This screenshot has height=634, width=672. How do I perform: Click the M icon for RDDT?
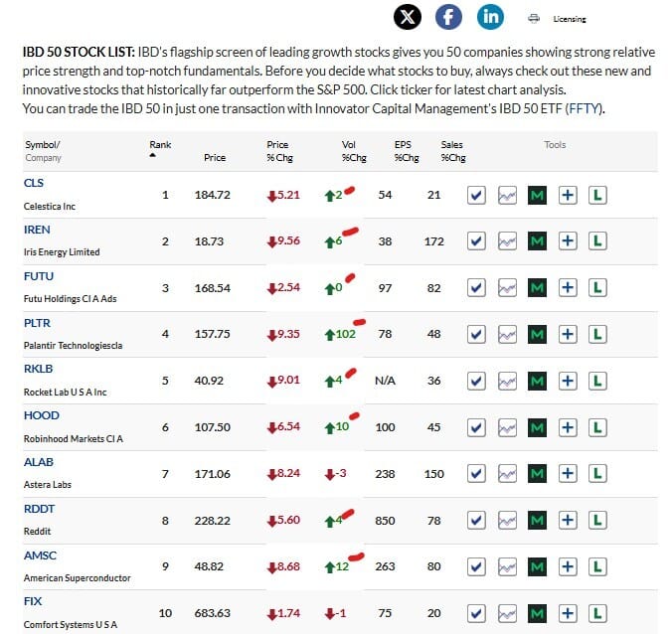click(537, 521)
